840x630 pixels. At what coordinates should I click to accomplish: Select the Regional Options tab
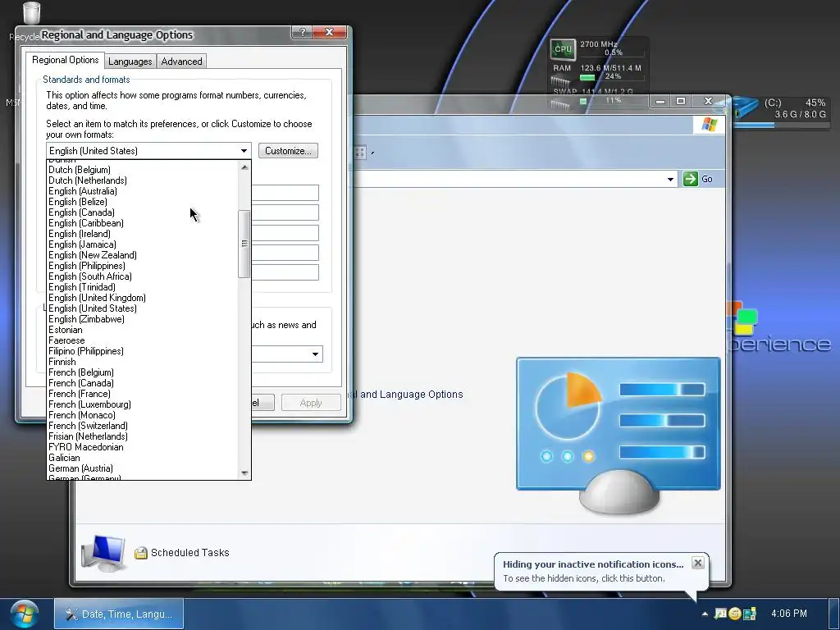coord(66,60)
